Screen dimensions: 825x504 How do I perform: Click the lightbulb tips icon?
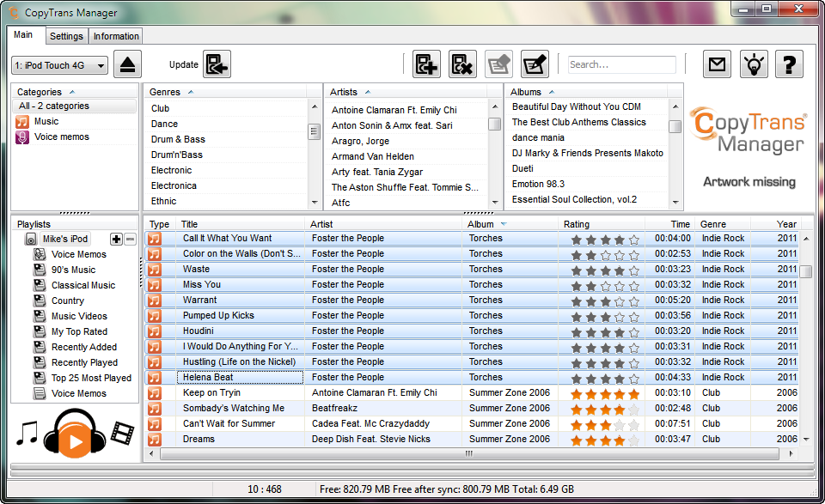754,64
